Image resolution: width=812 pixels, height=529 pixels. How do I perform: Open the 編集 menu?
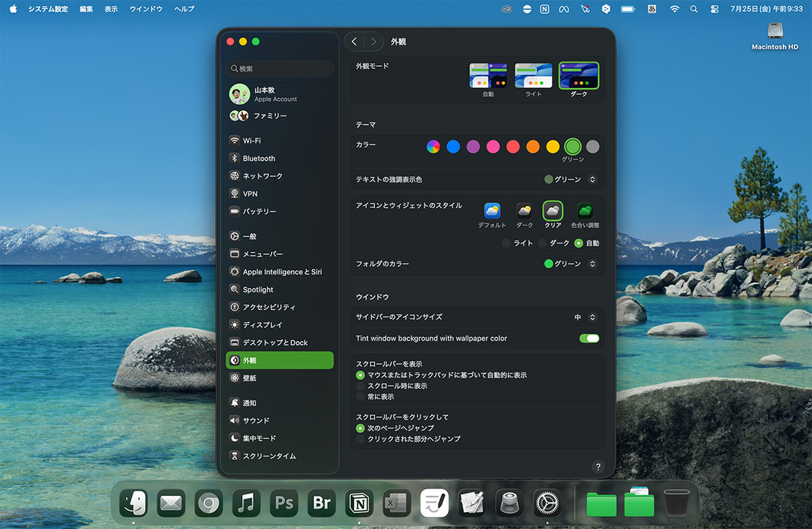pos(86,9)
